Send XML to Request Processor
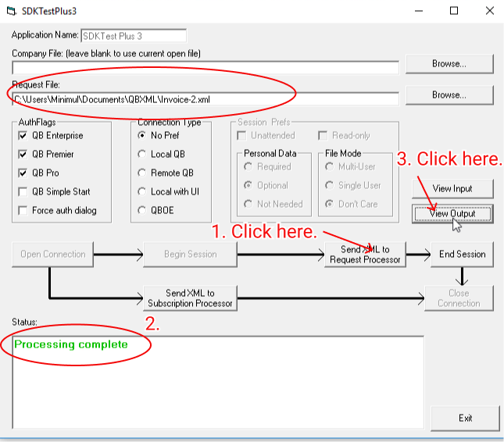 pyautogui.click(x=365, y=255)
